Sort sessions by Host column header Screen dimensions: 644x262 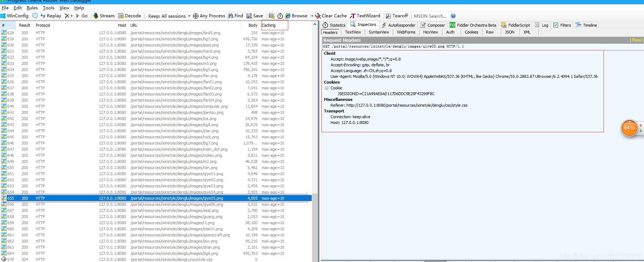tap(91, 25)
